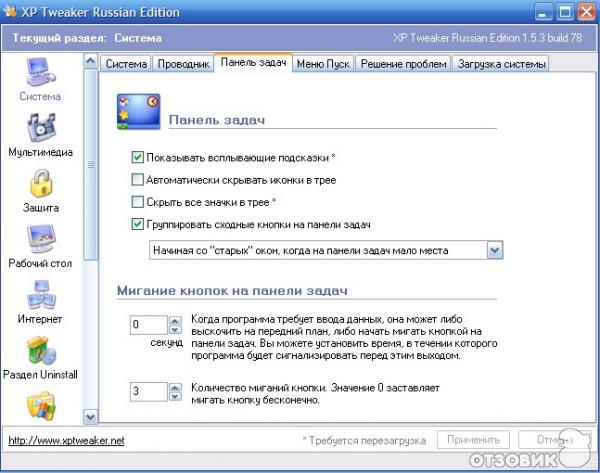Decrease the seconds value with down arrow
The width and height of the screenshot is (600, 473).
pyautogui.click(x=175, y=330)
